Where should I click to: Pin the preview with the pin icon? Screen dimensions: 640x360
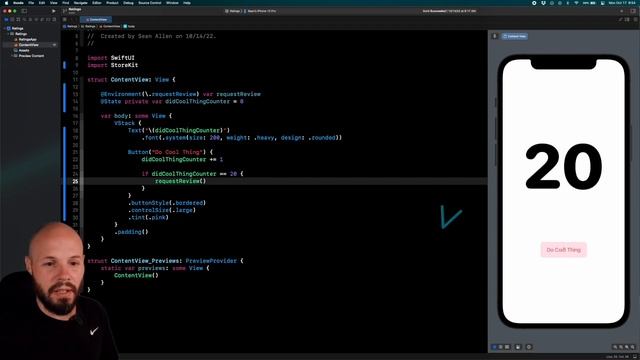click(x=494, y=36)
